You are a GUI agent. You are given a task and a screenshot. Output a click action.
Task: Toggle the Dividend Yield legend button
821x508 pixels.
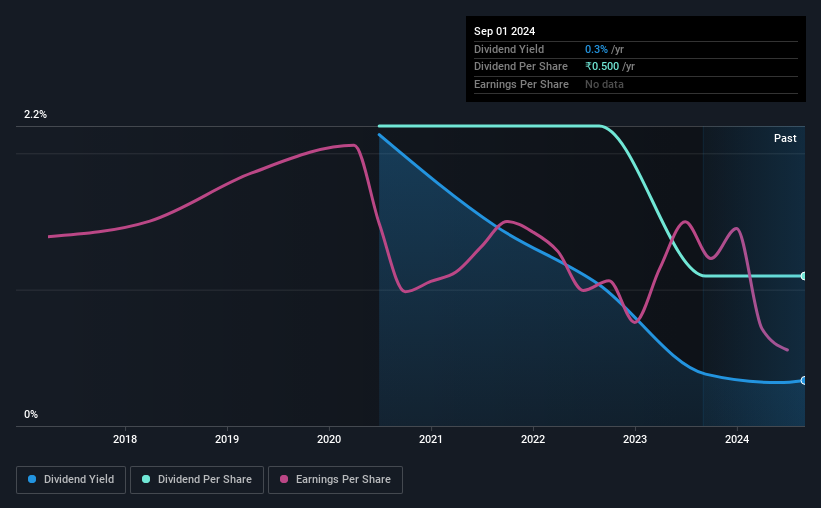(x=71, y=480)
